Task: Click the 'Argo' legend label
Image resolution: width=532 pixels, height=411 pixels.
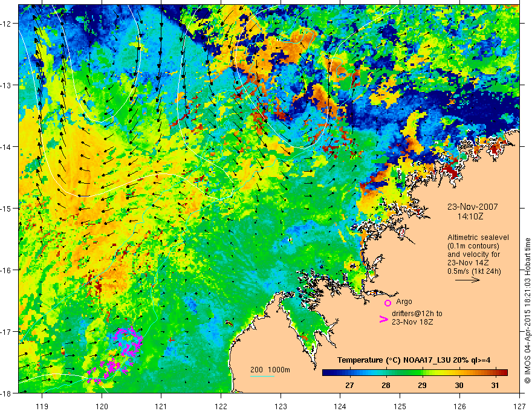Action: tap(404, 302)
